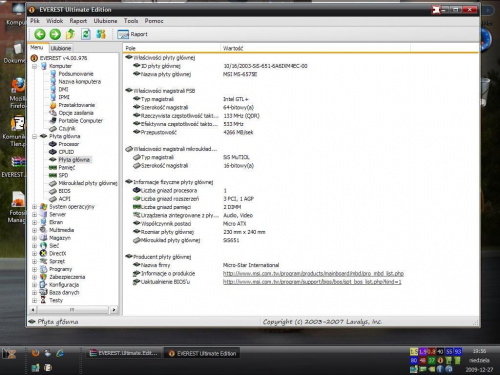Select the Czujnik tree item
Viewport: 500px width, 375px height.
[x=67, y=128]
